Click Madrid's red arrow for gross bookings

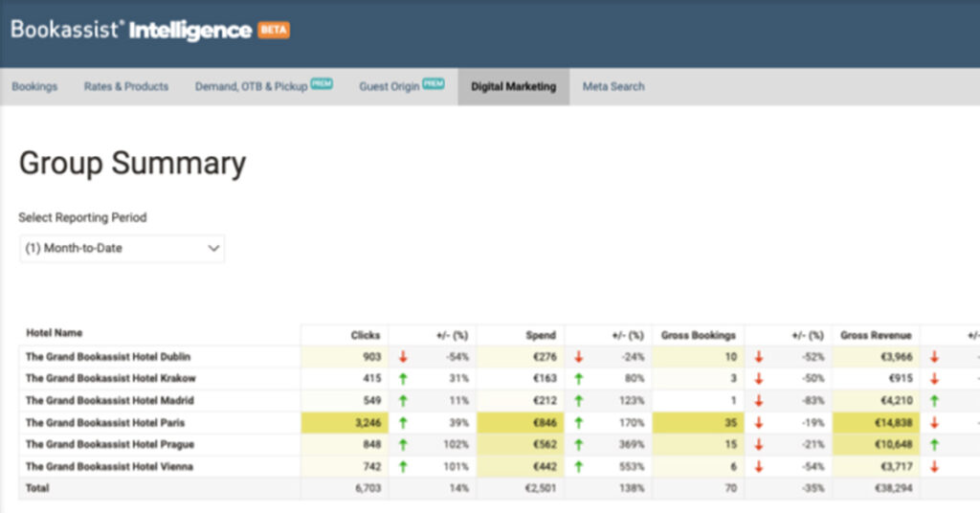(759, 400)
